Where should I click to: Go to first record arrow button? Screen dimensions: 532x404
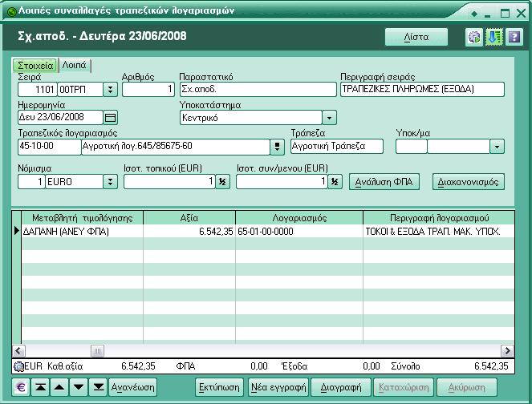[x=40, y=387]
